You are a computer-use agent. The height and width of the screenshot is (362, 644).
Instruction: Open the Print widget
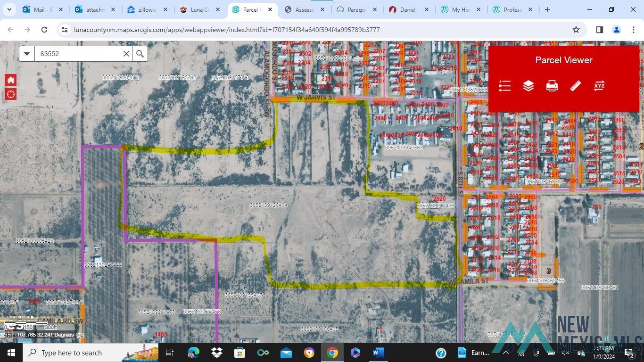coord(552,86)
